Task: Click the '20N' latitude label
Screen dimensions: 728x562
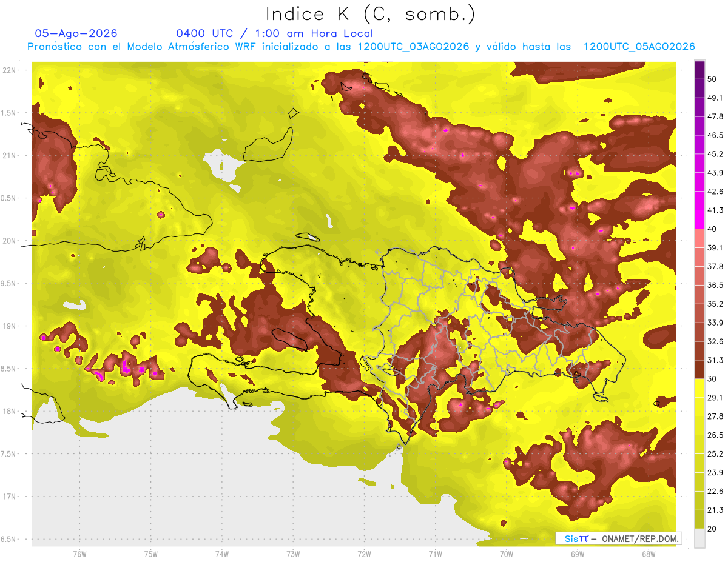Action: click(8, 241)
